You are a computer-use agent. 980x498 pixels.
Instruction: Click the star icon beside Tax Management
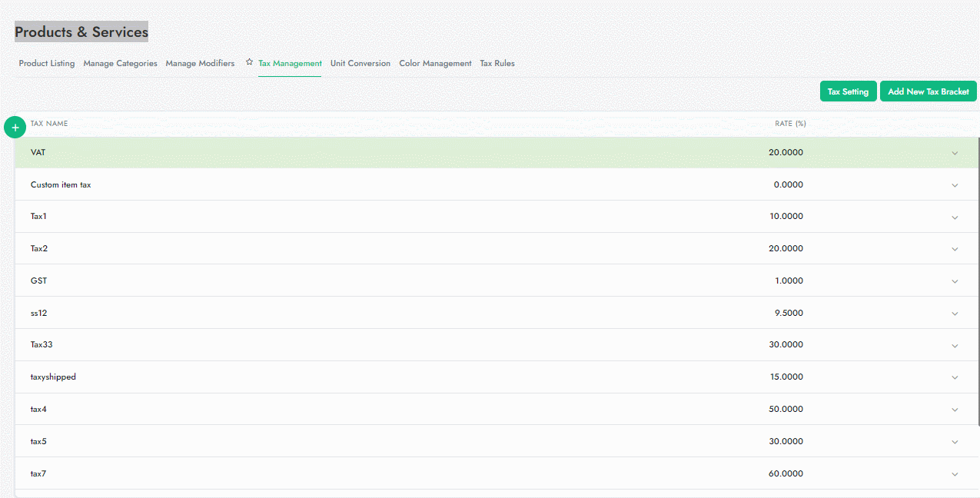(249, 62)
